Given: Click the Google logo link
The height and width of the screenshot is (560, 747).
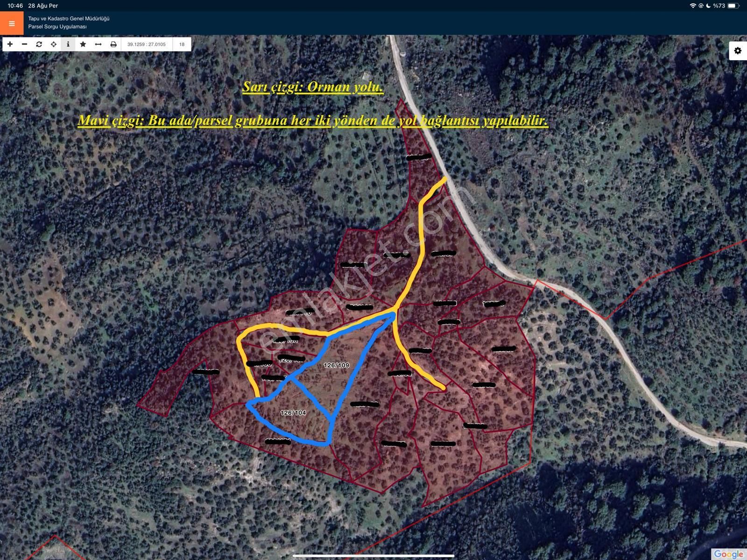Looking at the screenshot, I should [728, 554].
